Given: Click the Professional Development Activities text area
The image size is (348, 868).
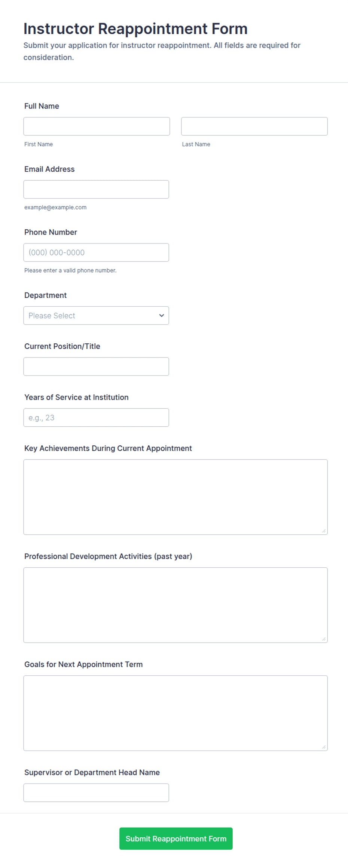Looking at the screenshot, I should (175, 605).
